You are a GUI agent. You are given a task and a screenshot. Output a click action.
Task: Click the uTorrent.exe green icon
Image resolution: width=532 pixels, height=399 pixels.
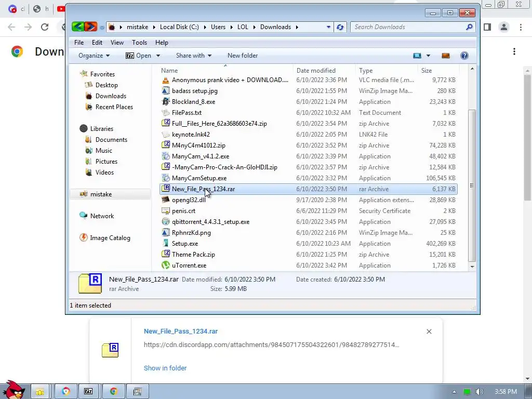pos(166,265)
